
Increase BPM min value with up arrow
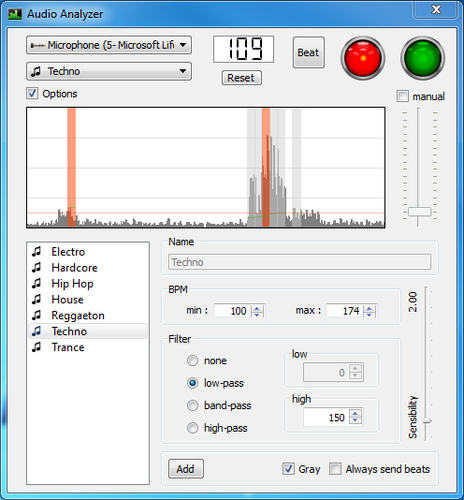(x=257, y=308)
